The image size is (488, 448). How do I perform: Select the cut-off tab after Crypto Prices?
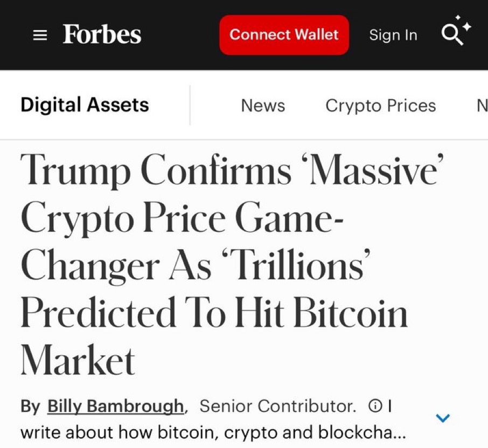point(482,105)
